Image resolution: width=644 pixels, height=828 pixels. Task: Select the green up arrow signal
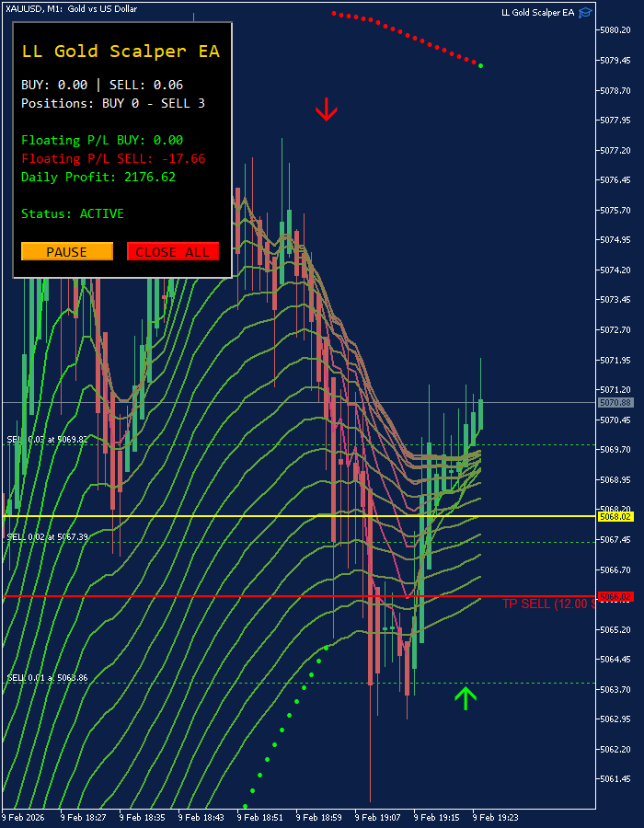pos(466,698)
